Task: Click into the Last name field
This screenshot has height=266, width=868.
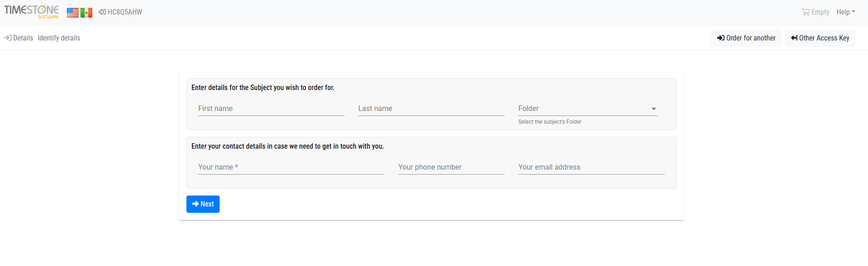Action: 431,109
